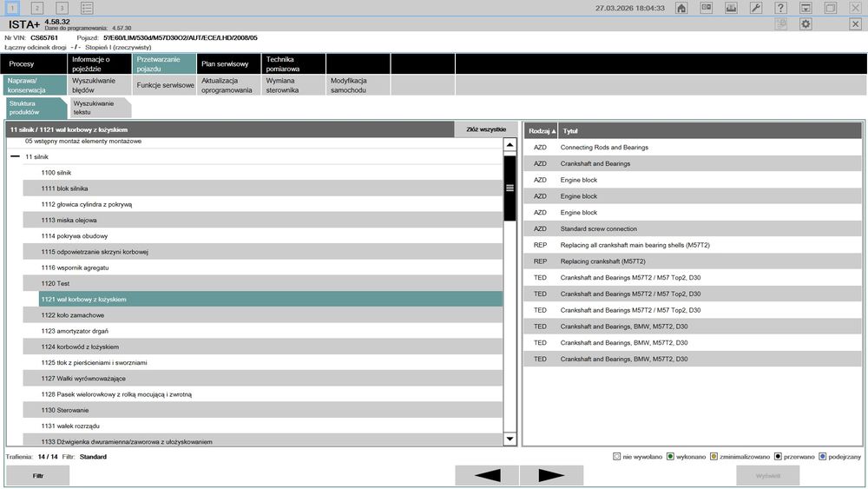Viewport: 868px width, 489px height.
Task: Click the minimize-to-tray window icon
Action: 806,8
